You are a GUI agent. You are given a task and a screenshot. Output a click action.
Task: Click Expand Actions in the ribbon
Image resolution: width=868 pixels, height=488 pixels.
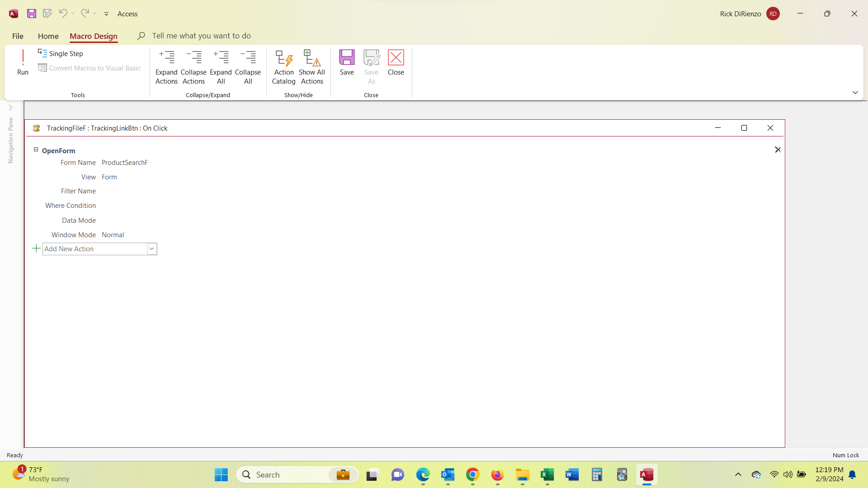click(166, 66)
